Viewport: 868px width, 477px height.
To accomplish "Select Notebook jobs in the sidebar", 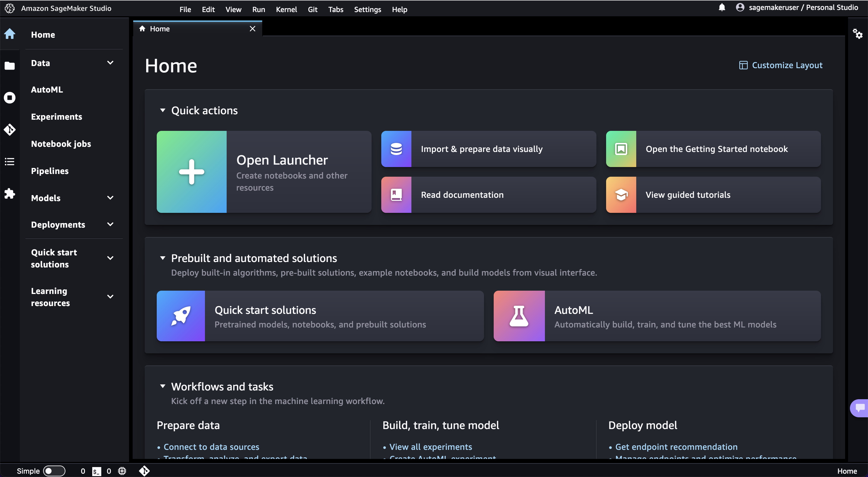I will [x=61, y=144].
